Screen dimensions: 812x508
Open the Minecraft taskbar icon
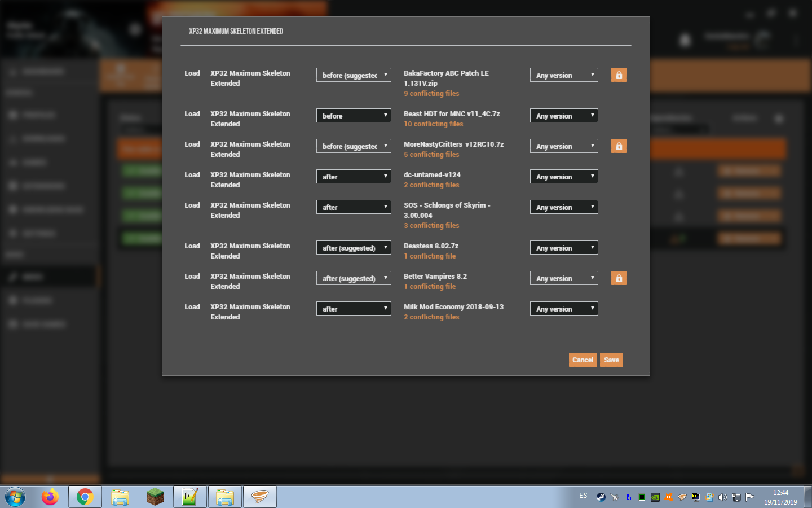[x=155, y=497]
